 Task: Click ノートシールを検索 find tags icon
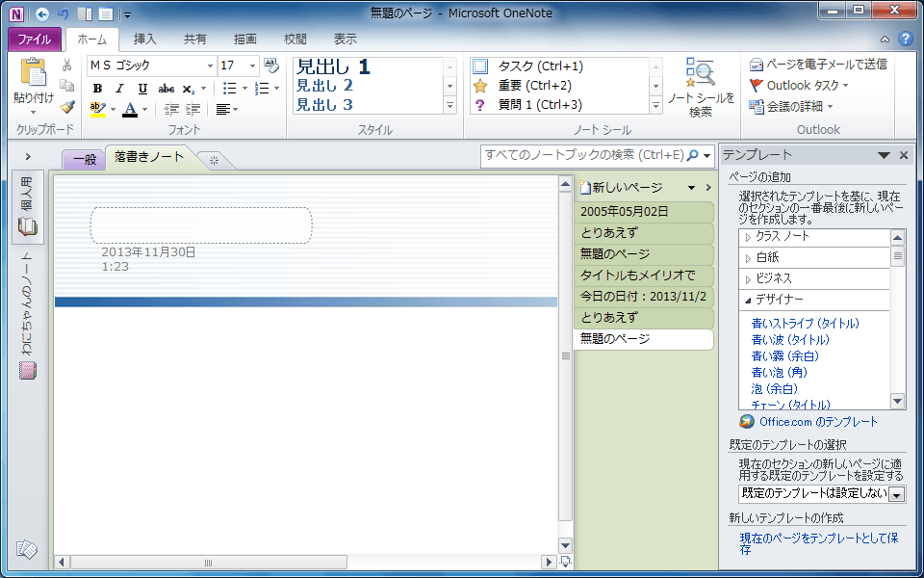[x=701, y=72]
